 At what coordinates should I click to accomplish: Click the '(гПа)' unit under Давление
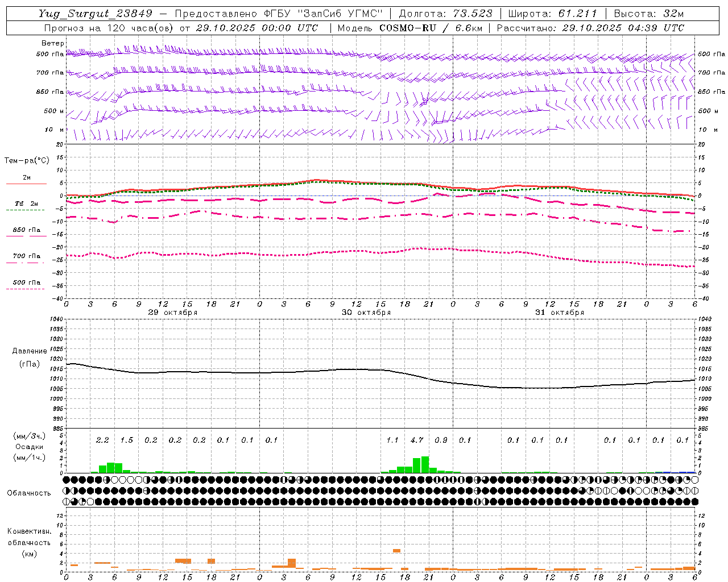30,364
